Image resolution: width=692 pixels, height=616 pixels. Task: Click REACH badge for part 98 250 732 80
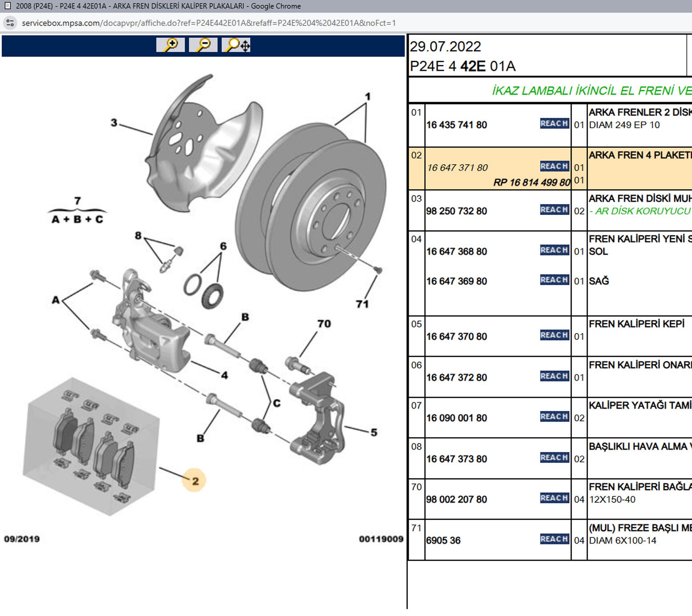[554, 210]
